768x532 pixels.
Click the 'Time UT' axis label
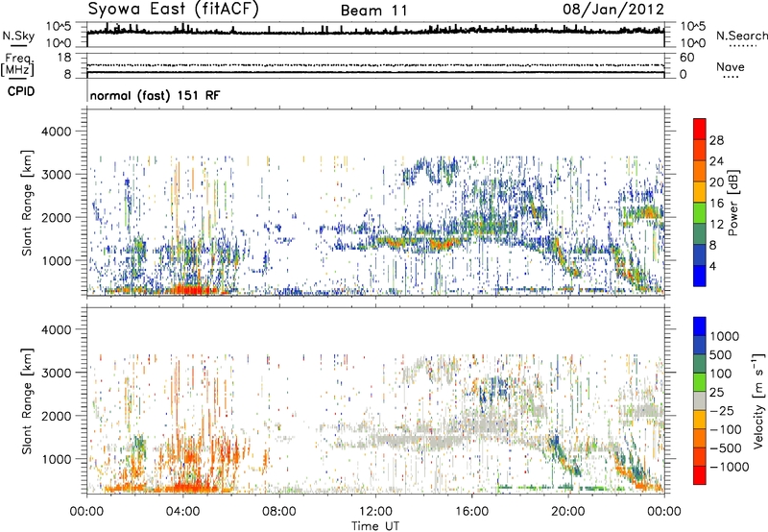(375, 526)
